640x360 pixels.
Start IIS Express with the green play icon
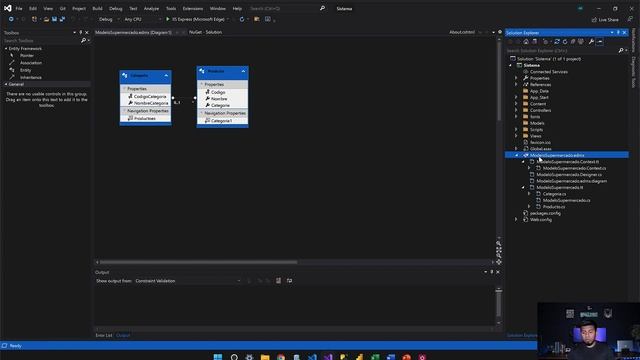(167, 19)
